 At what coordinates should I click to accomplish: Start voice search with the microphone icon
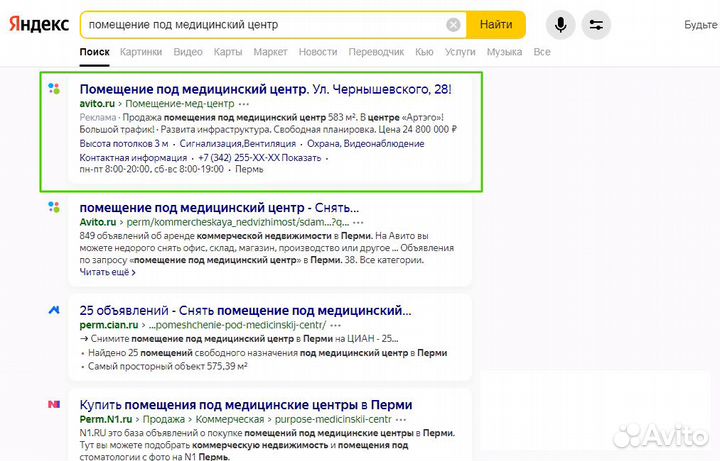coord(560,25)
